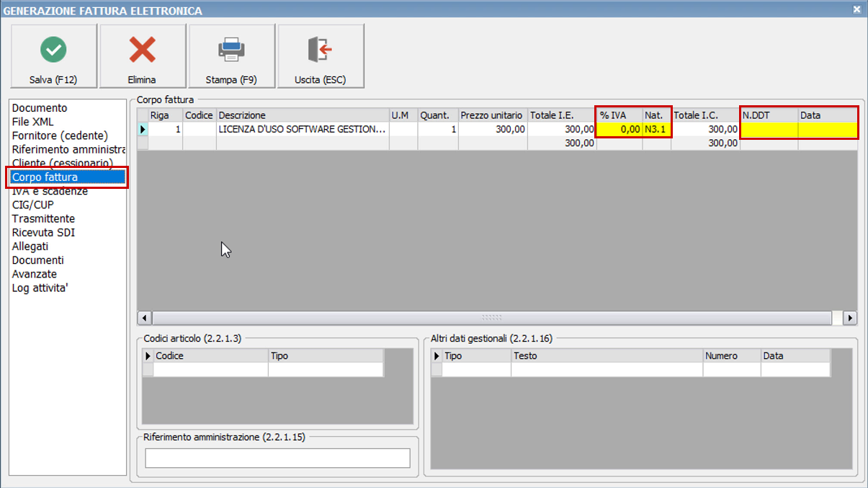Click the empty Testo cell in Altri dati gestionali
Viewport: 868px width, 488px height.
click(x=607, y=369)
